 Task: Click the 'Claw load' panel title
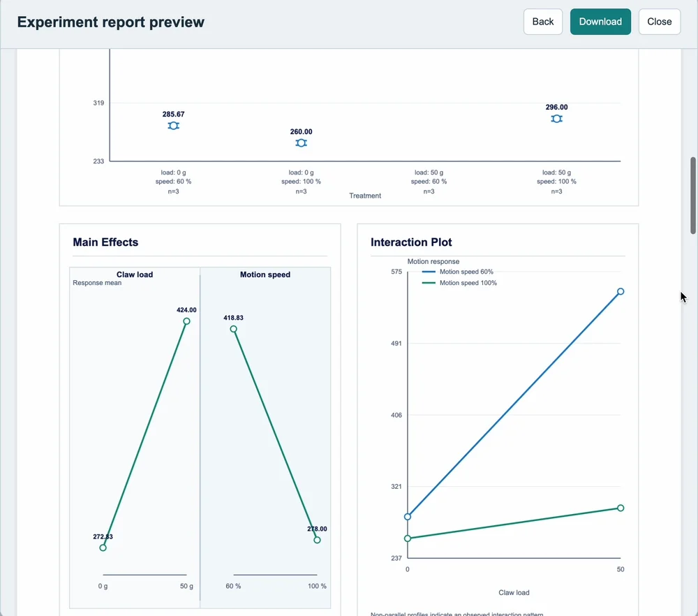tap(135, 274)
